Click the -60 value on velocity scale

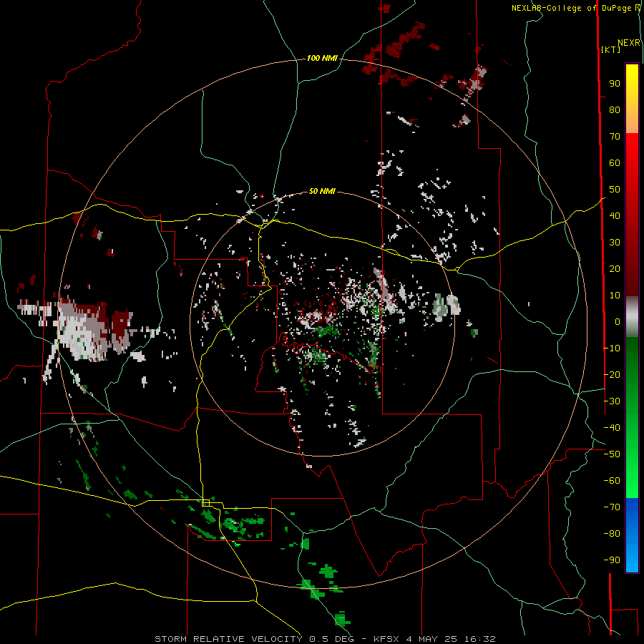612,481
